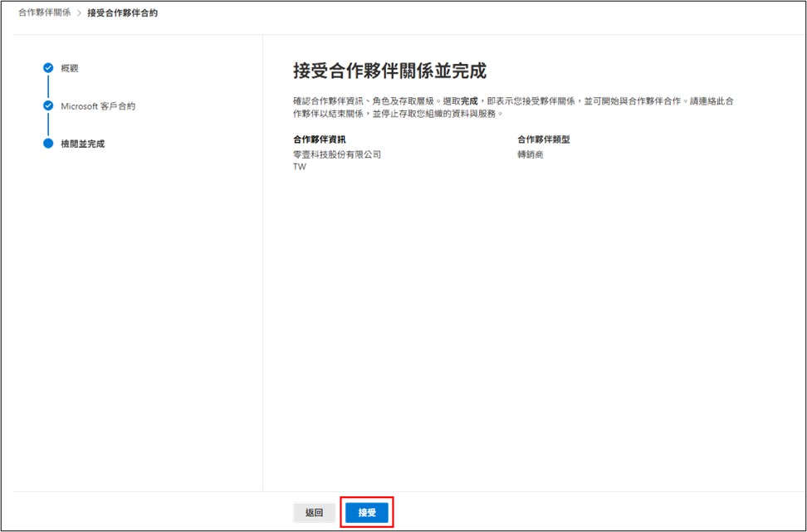The height and width of the screenshot is (532, 807).
Task: Open the 合作夥伴關係 breadcrumb link
Action: [x=45, y=13]
